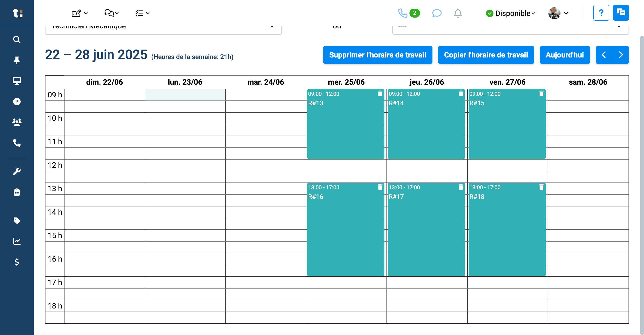Open the people group sidebar icon
The height and width of the screenshot is (335, 644).
pos(17,122)
